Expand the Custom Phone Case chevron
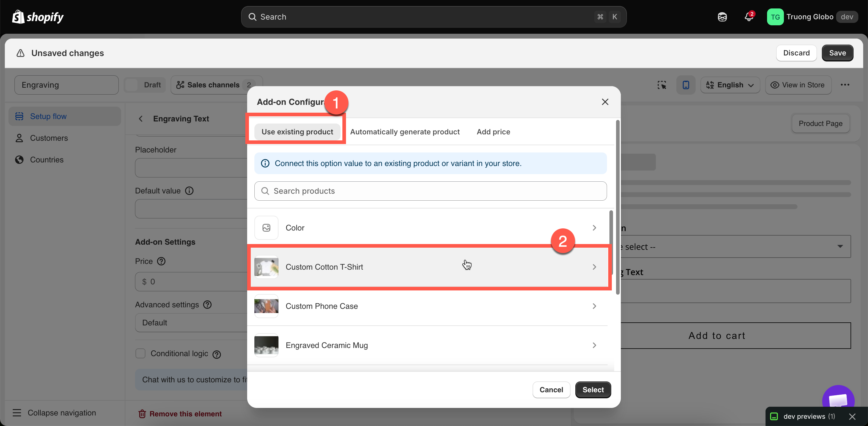 594,306
